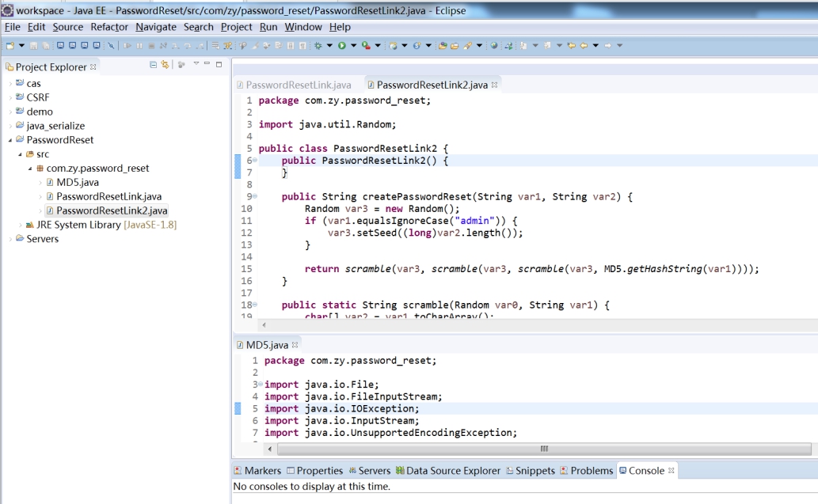
Task: Click the Open Type folder icon
Action: click(x=443, y=46)
